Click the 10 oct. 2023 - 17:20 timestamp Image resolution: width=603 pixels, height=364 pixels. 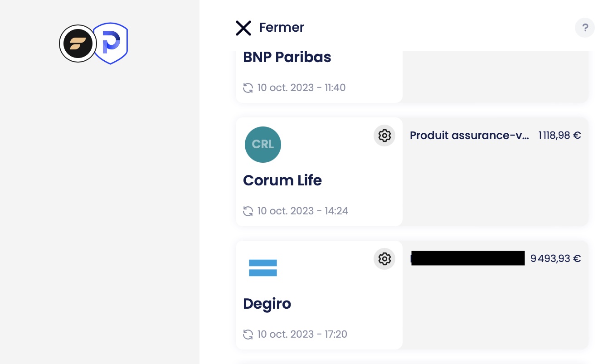[302, 335]
